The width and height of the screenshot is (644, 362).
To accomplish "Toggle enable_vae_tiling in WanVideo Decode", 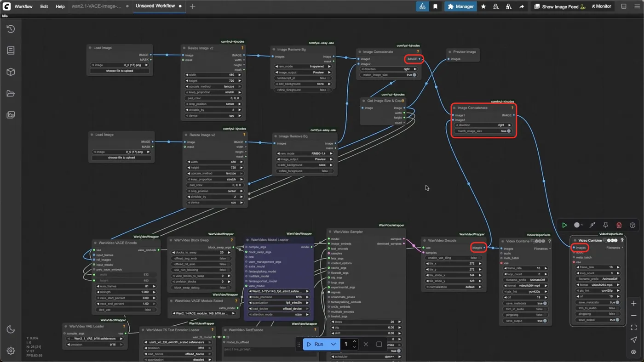I will click(453, 258).
